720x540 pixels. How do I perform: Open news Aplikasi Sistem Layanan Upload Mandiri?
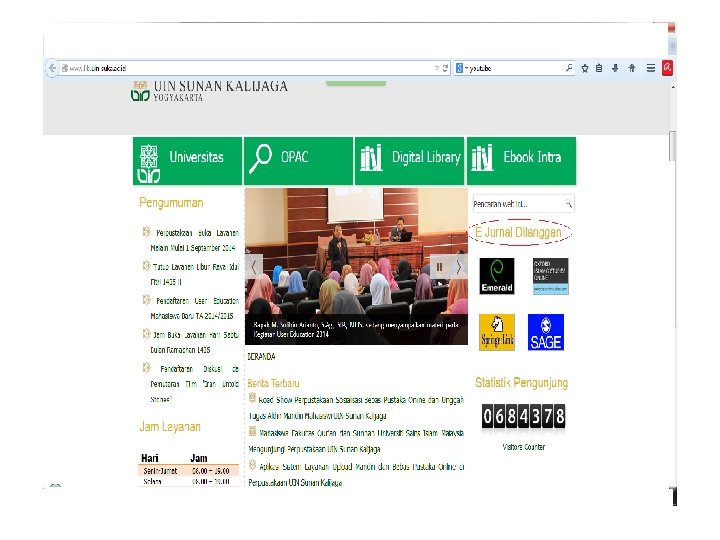(x=356, y=474)
